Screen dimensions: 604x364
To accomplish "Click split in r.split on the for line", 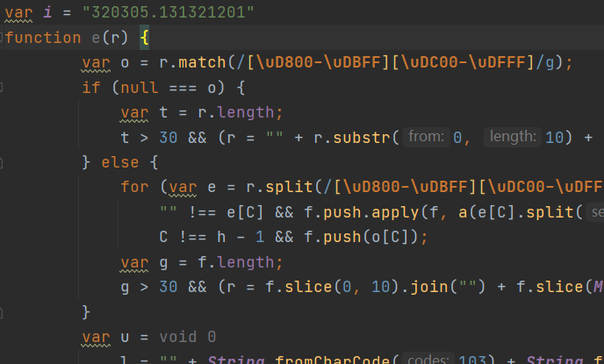I will tap(289, 187).
